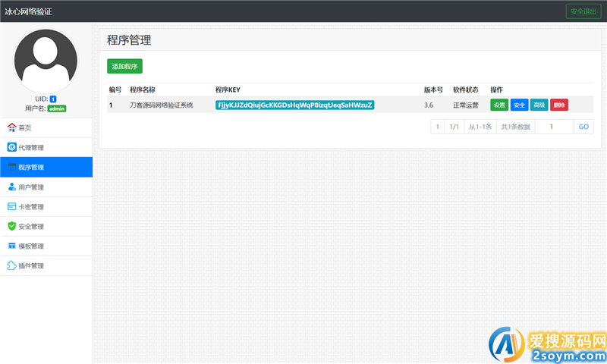Click the card icon beside 卡密管理
This screenshot has height=364, width=607.
point(11,206)
